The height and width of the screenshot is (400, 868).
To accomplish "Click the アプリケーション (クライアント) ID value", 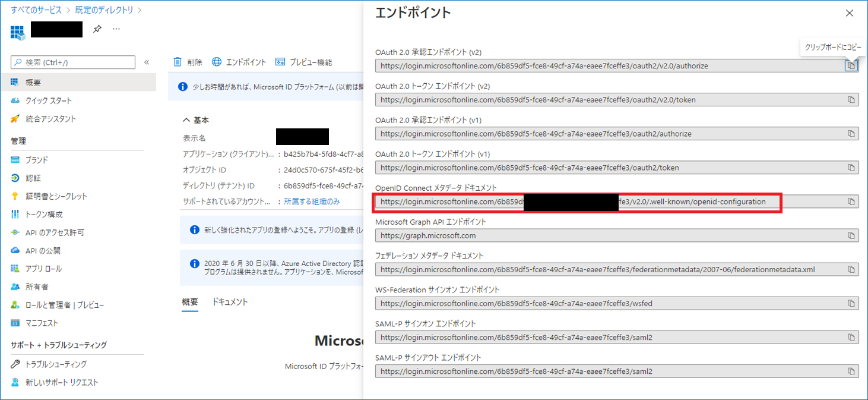I will pyautogui.click(x=323, y=154).
